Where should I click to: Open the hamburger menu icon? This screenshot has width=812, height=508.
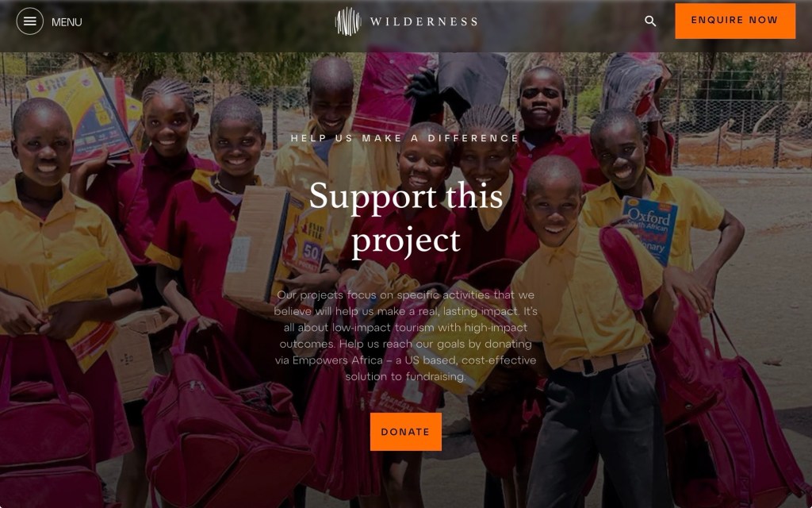30,21
